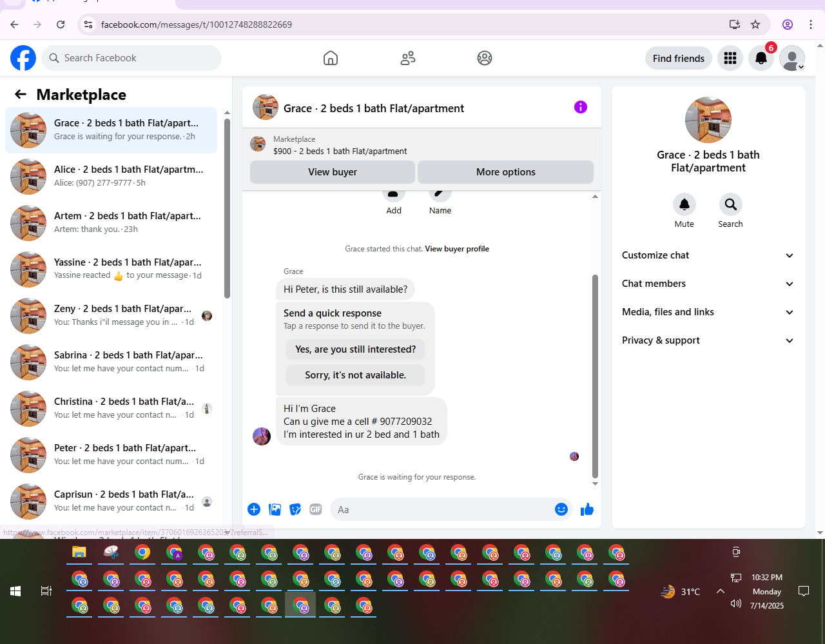Install app icon in address bar
825x644 pixels.
coord(734,24)
